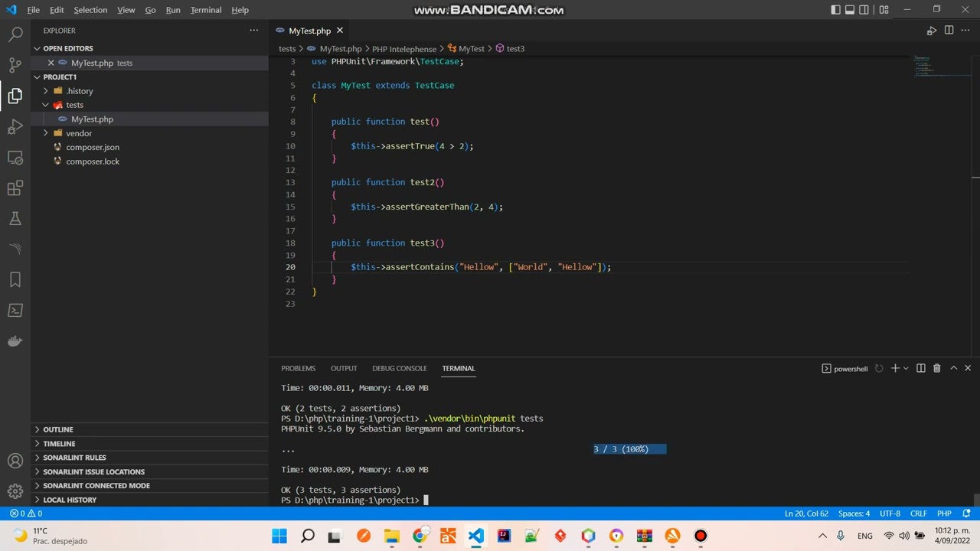This screenshot has width=980, height=551.
Task: Split the editor to the right
Action: tap(949, 31)
